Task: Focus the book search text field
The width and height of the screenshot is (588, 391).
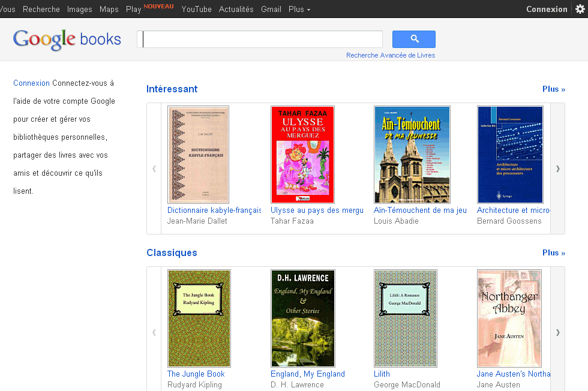Action: coord(260,39)
